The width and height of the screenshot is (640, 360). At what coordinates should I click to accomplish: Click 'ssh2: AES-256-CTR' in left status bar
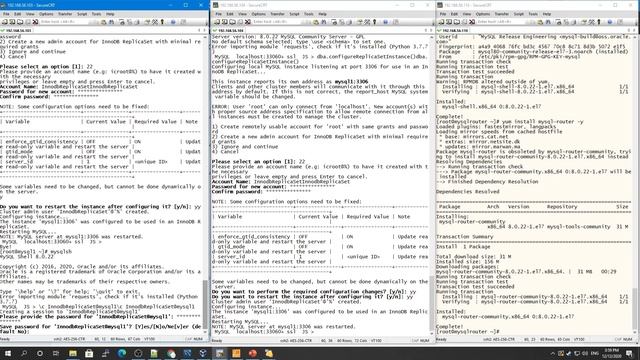pyautogui.click(x=69, y=339)
